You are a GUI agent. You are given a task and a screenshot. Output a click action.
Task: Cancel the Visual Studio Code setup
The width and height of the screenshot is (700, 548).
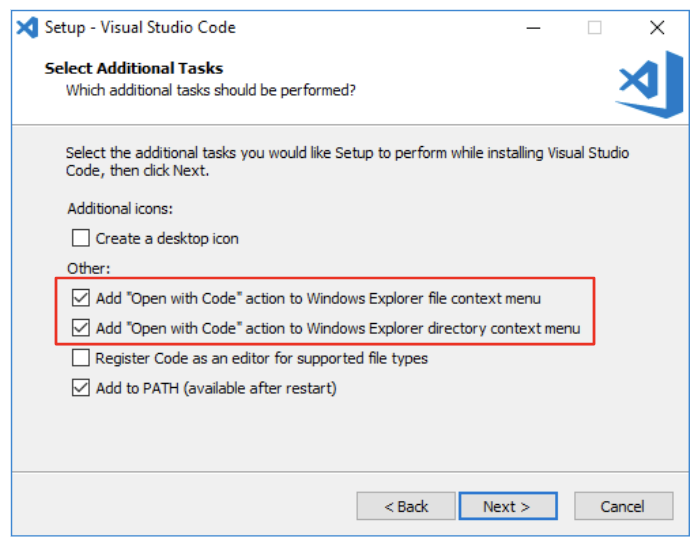tap(623, 506)
